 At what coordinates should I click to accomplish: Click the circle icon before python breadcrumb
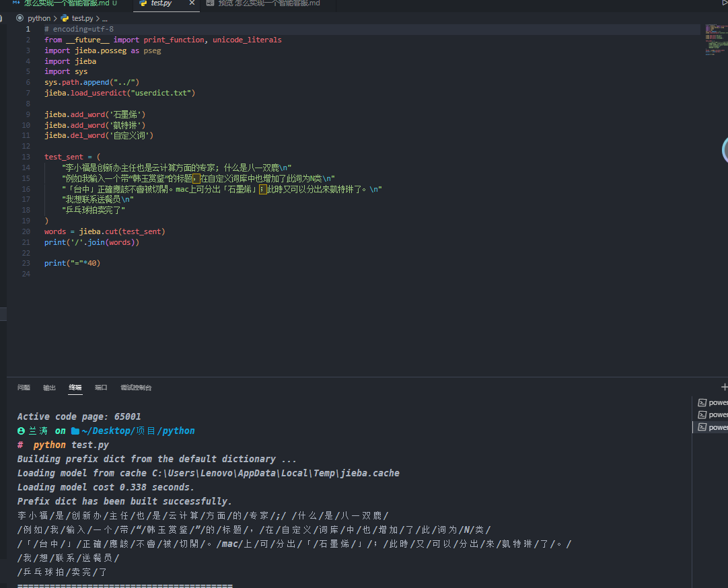(x=20, y=18)
